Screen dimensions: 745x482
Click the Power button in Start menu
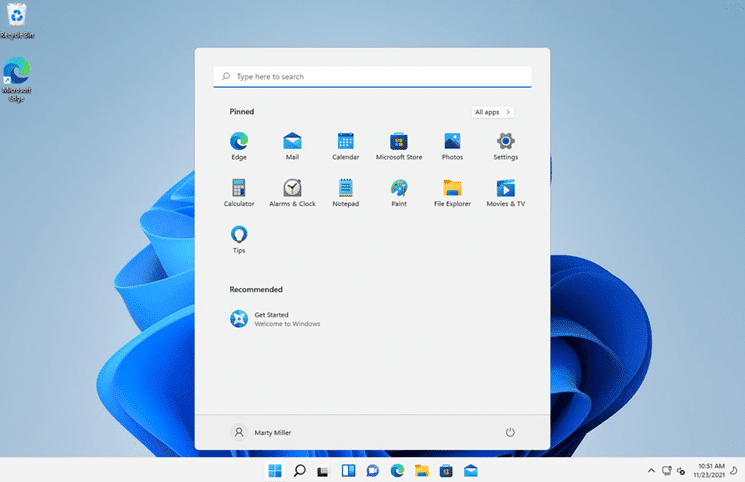[x=510, y=432]
